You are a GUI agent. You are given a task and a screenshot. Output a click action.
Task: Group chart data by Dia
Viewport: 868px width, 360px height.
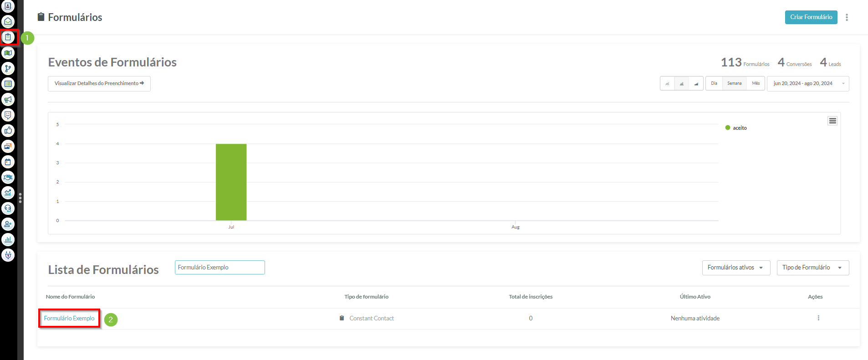tap(714, 83)
